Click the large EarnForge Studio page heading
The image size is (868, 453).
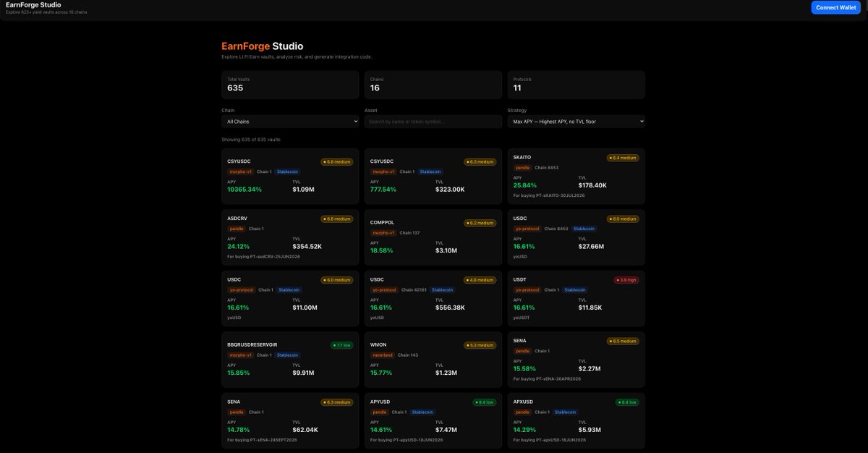pyautogui.click(x=263, y=46)
